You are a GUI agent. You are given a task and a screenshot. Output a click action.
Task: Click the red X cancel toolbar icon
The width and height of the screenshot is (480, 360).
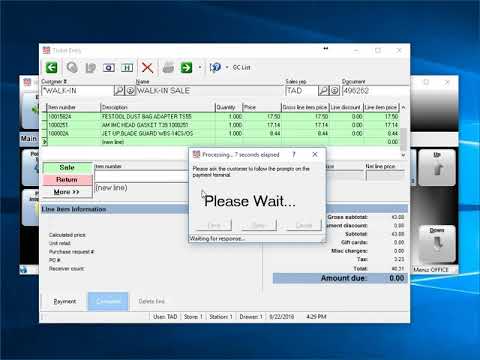(x=147, y=68)
